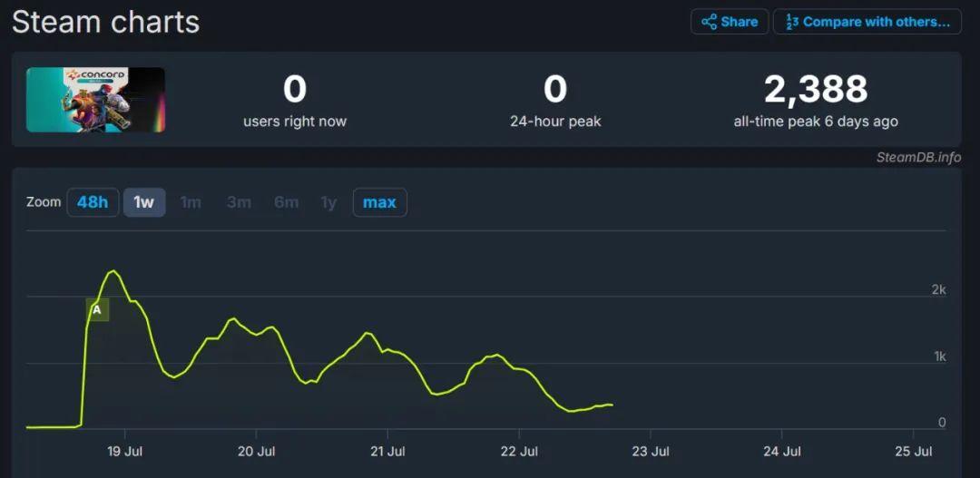Click the 24-hour peak count

[x=554, y=90]
